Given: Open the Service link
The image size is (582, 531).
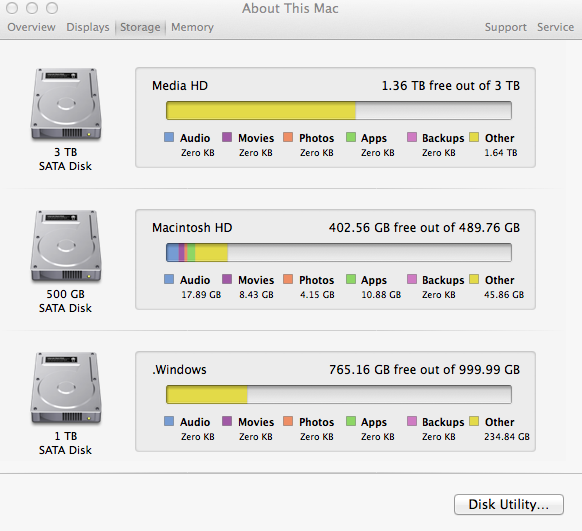Looking at the screenshot, I should click(555, 27).
